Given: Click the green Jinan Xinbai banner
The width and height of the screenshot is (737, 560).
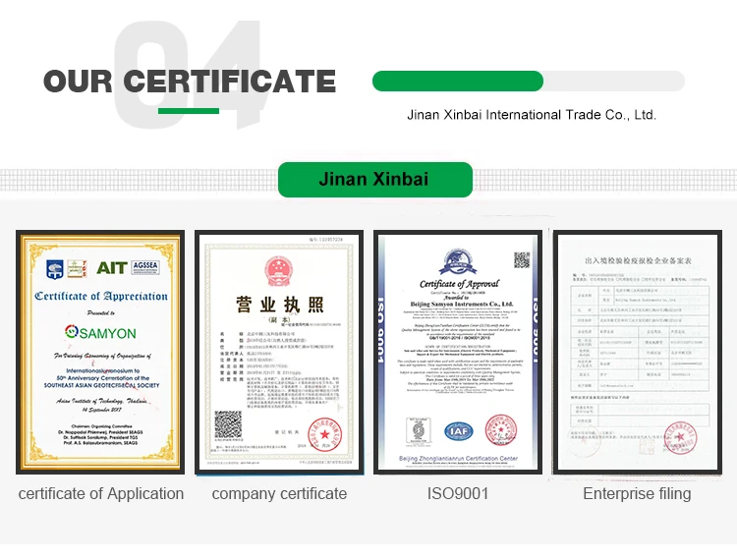Looking at the screenshot, I should click(375, 180).
